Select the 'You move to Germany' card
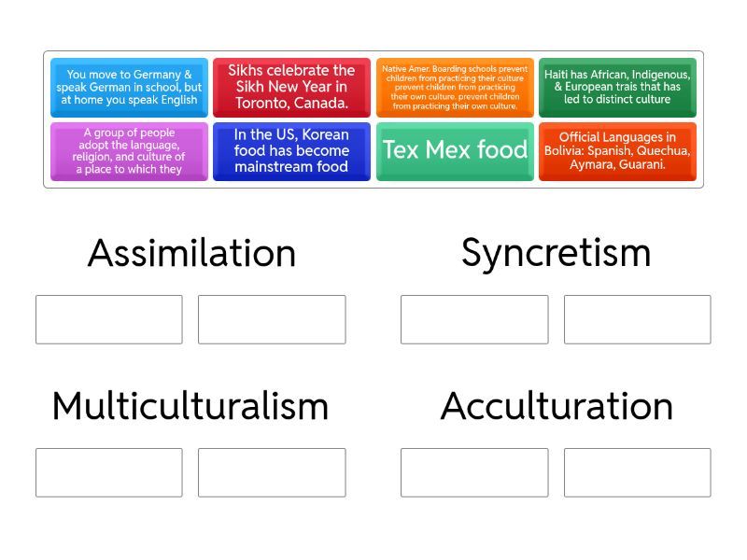This screenshot has width=747, height=560. [130, 87]
